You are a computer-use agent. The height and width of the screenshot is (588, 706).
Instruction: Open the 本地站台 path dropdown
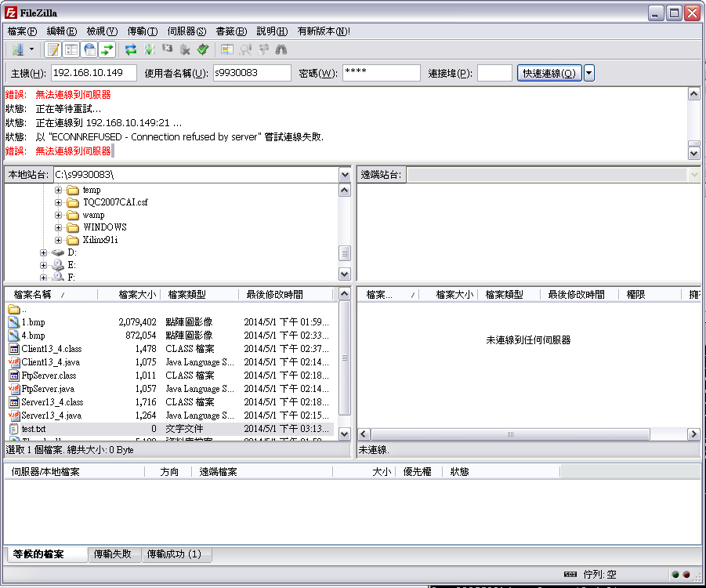(x=345, y=174)
